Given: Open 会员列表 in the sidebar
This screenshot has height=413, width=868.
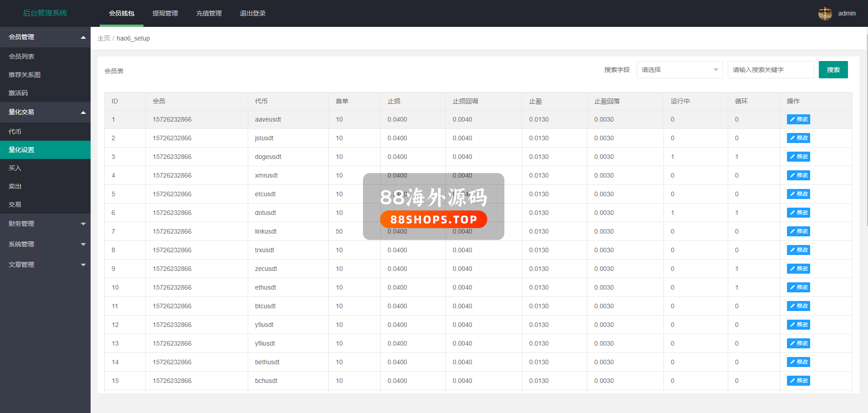Looking at the screenshot, I should click(x=21, y=56).
